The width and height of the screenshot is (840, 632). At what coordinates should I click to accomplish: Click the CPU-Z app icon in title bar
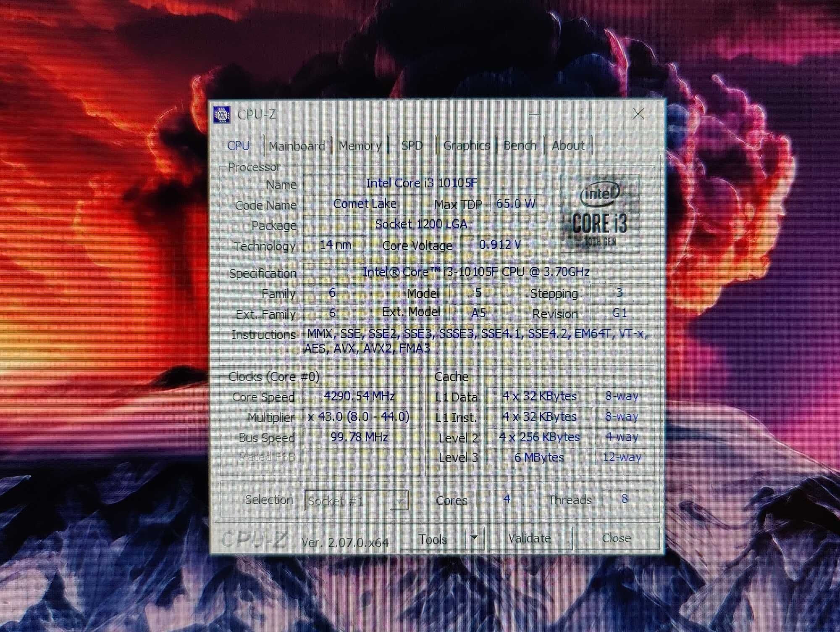tap(222, 114)
